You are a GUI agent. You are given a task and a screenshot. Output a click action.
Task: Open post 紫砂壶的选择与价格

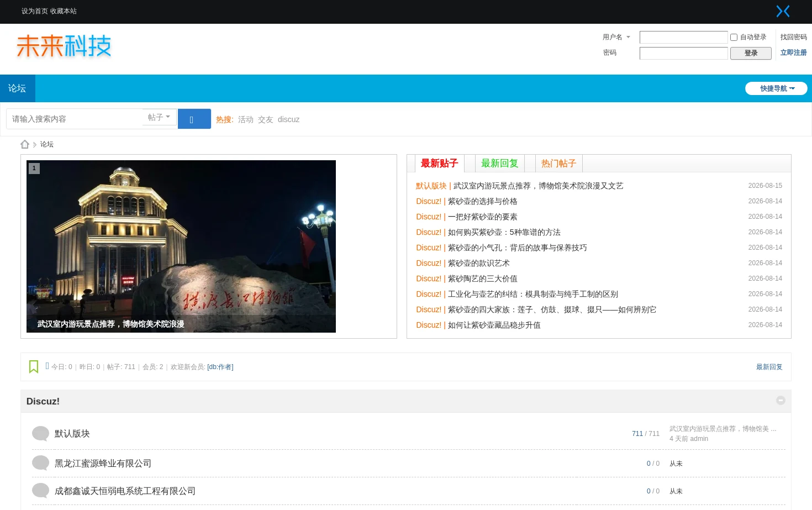483,201
